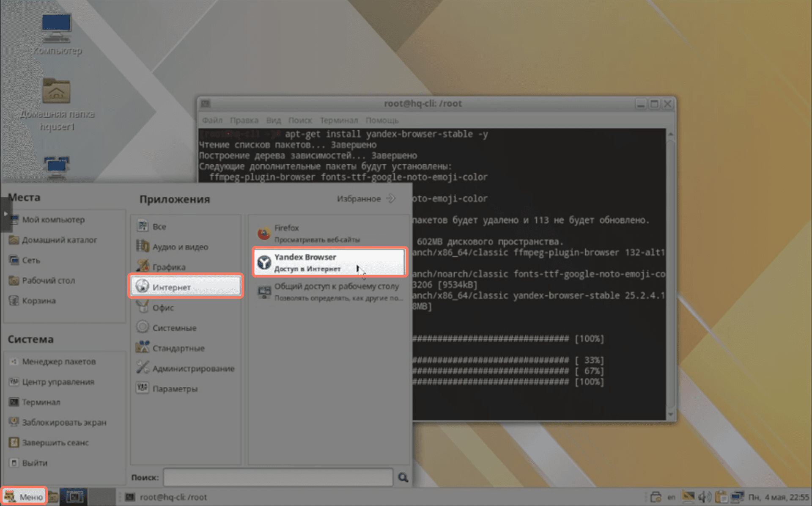Launch Yandex Browser from the Internet list

[x=330, y=262]
